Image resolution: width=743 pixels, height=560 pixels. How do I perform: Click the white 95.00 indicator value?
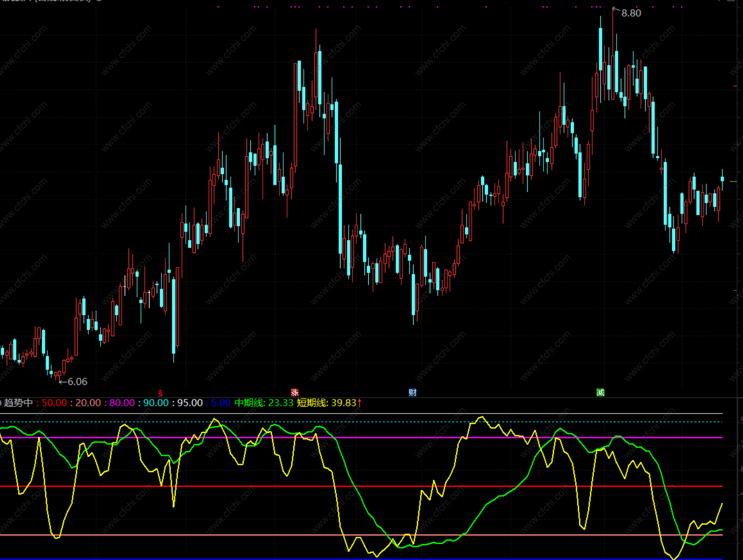190,403
